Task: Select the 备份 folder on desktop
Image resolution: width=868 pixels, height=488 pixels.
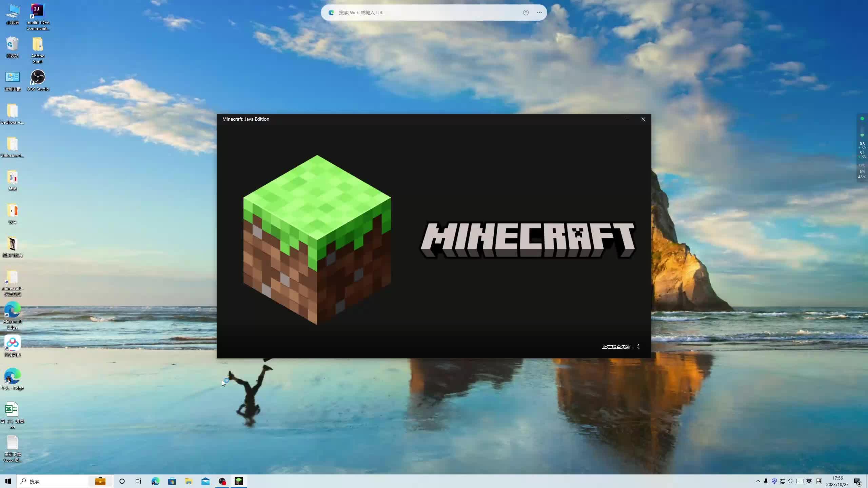Action: (x=13, y=180)
